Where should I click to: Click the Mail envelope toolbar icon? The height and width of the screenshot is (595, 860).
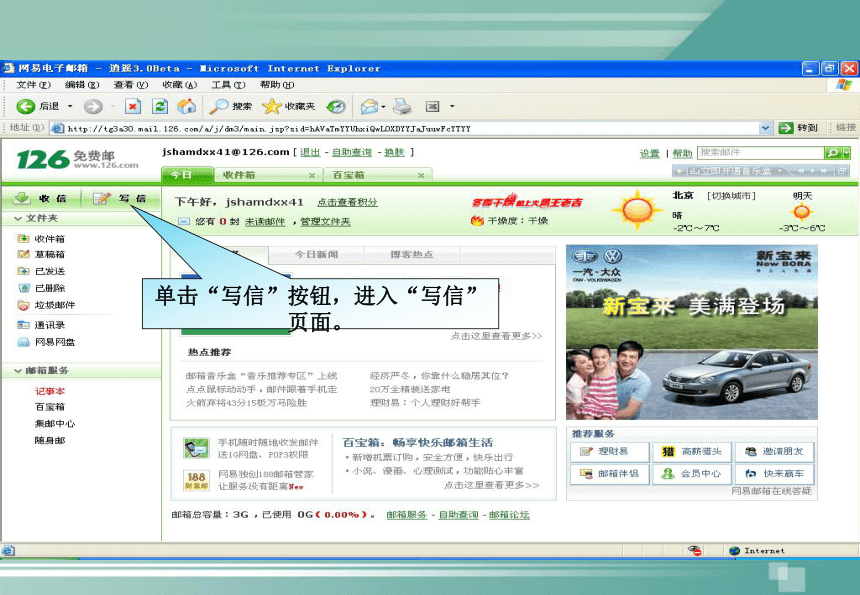click(369, 106)
